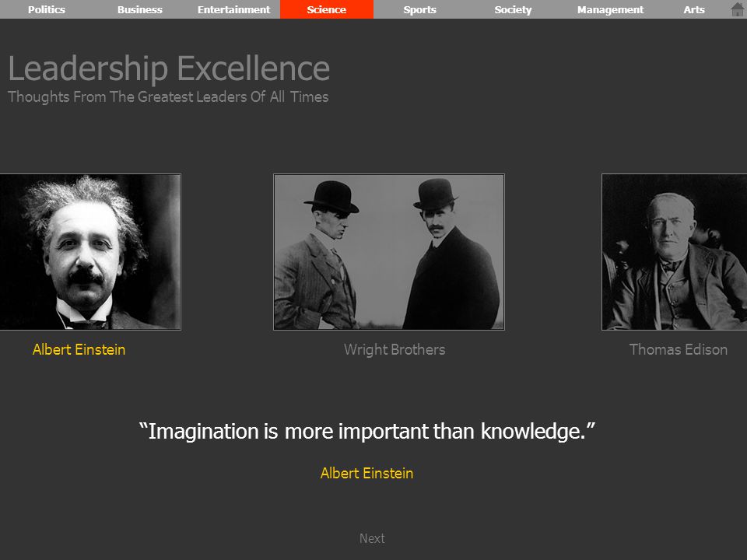Open the Management tab
The width and height of the screenshot is (747, 560).
tap(610, 9)
